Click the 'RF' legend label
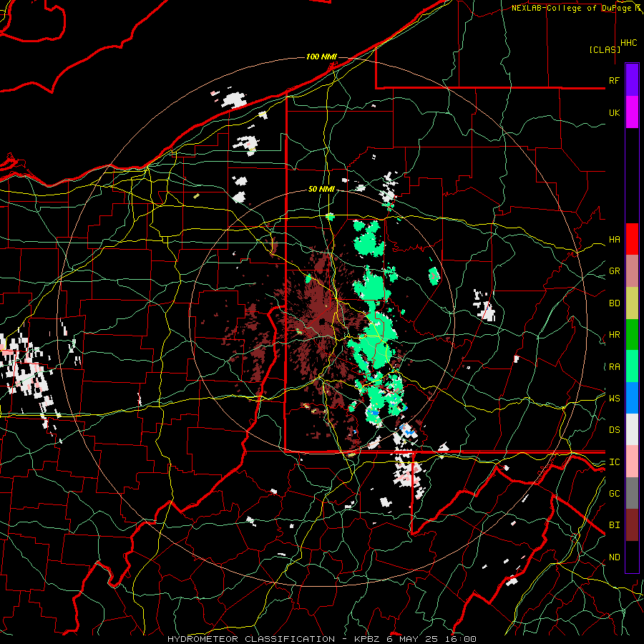Screen dimensions: 644x644 coord(614,80)
